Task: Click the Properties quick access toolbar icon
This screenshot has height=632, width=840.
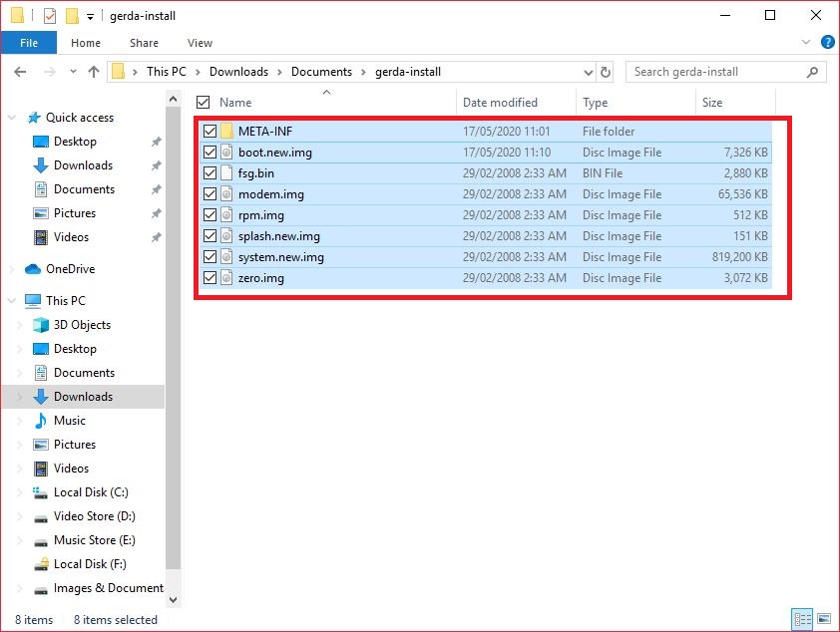Action: point(50,16)
